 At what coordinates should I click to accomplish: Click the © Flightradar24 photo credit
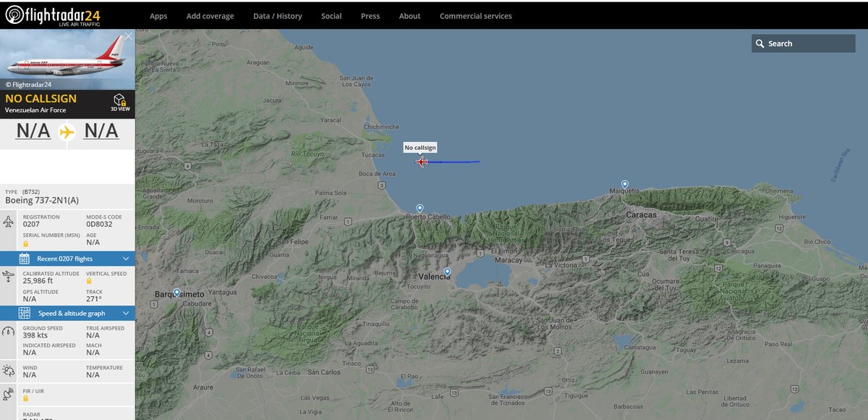pos(28,84)
